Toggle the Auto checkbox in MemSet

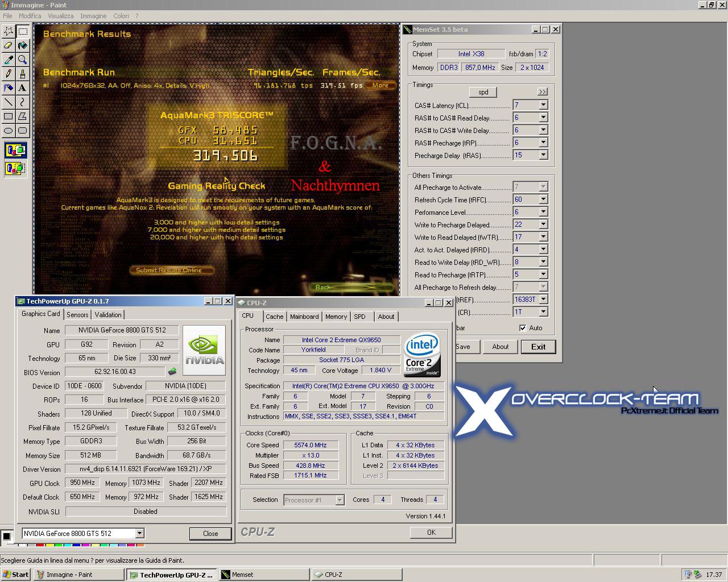[x=523, y=328]
